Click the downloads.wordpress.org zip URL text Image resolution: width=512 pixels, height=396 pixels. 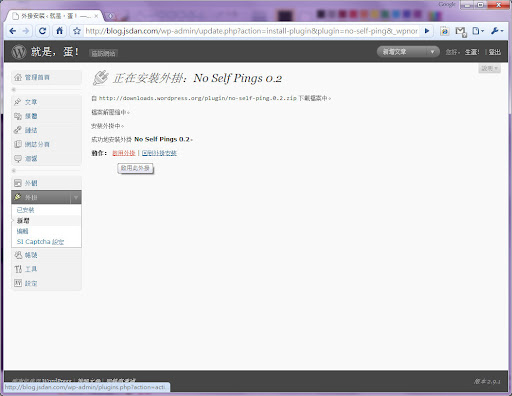pos(197,98)
